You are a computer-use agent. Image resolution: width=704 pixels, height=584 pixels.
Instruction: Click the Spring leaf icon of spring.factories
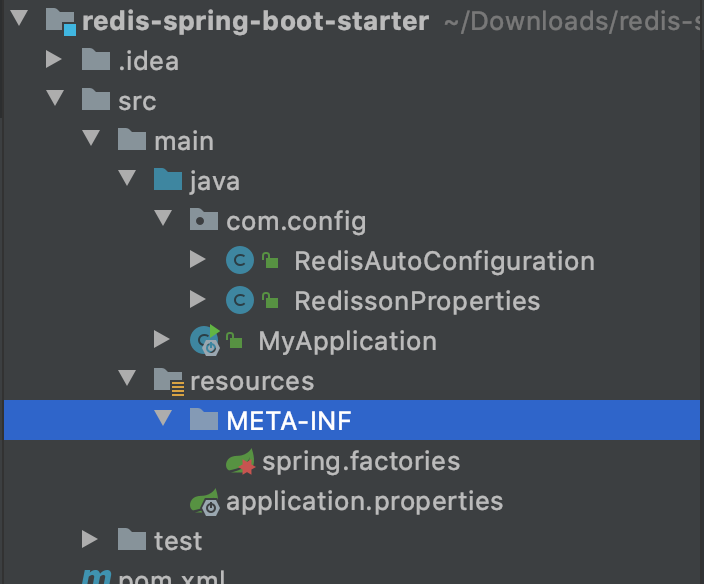[241, 461]
